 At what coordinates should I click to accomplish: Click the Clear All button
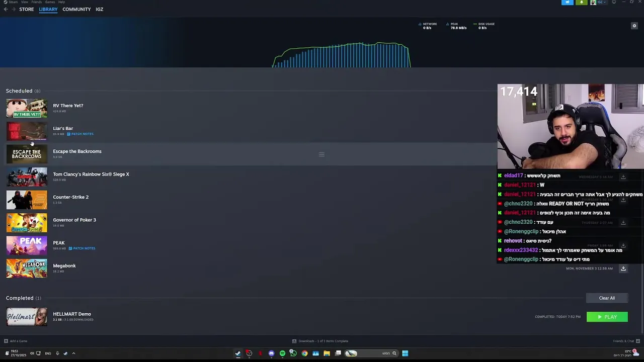(x=607, y=298)
